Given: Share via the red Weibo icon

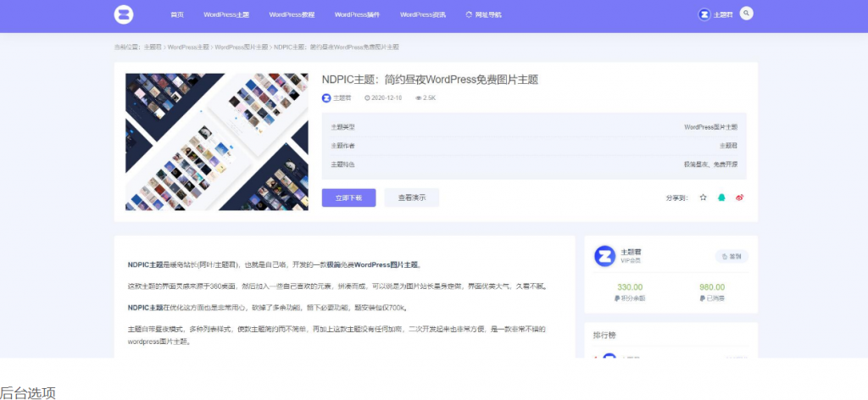Looking at the screenshot, I should click(x=739, y=197).
